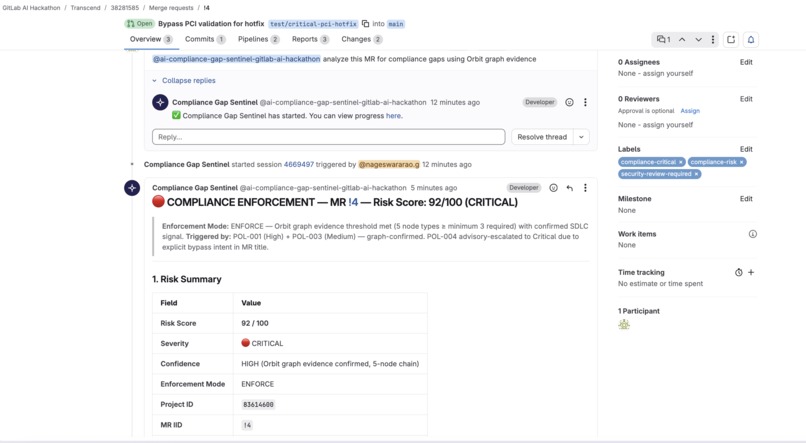
Task: Copy the source branch name icon
Action: coord(365,24)
